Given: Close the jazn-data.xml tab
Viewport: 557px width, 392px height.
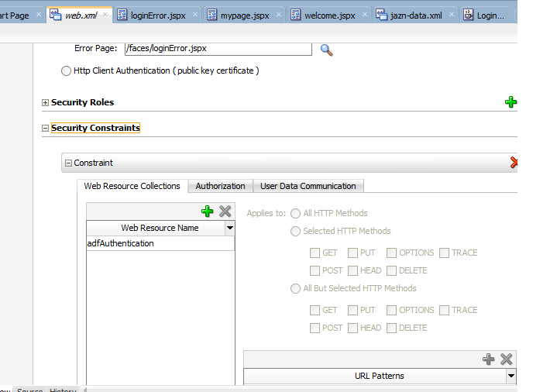Looking at the screenshot, I should 452,15.
